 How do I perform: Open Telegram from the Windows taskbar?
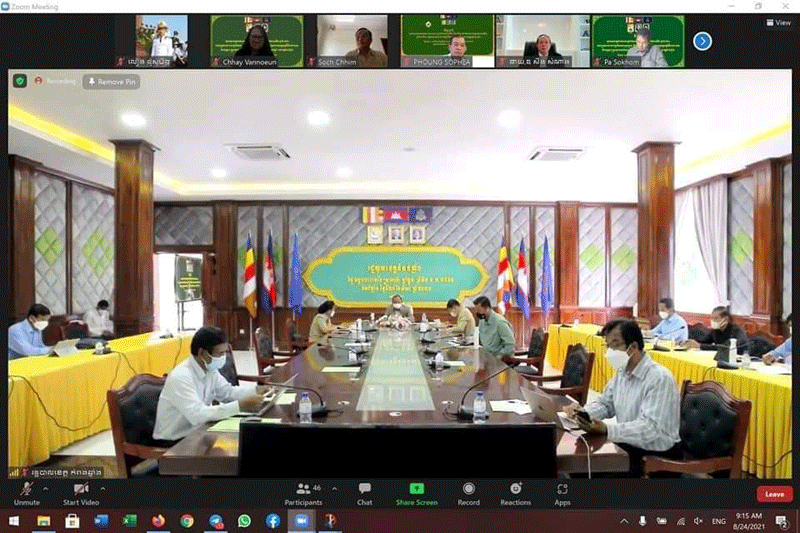[x=215, y=521]
